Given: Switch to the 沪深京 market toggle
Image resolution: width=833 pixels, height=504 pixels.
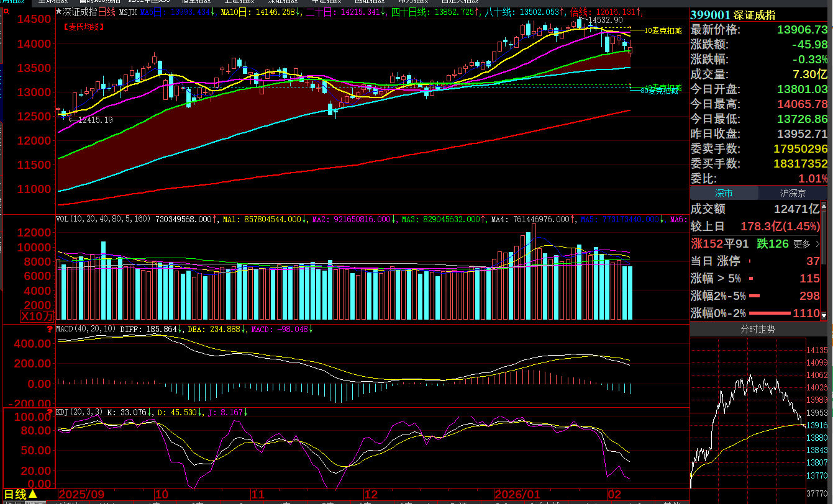Looking at the screenshot, I should 793,193.
